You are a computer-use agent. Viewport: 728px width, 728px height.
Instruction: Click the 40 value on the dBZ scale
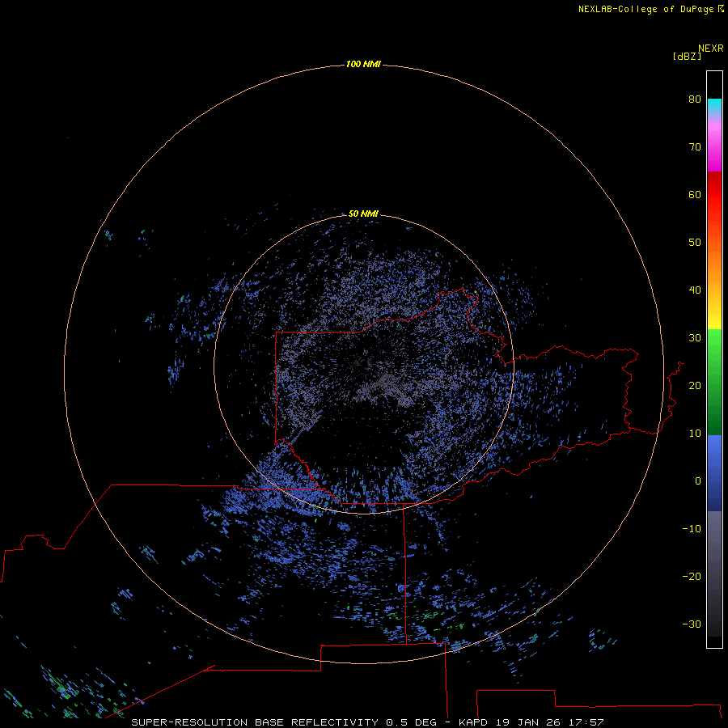coord(695,290)
